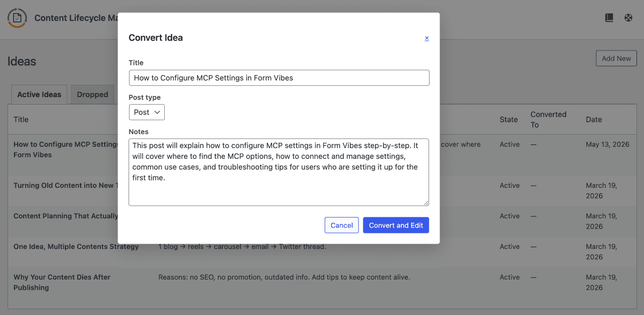
Task: Click the Content Lifecycle Manager logo icon
Action: click(x=17, y=18)
